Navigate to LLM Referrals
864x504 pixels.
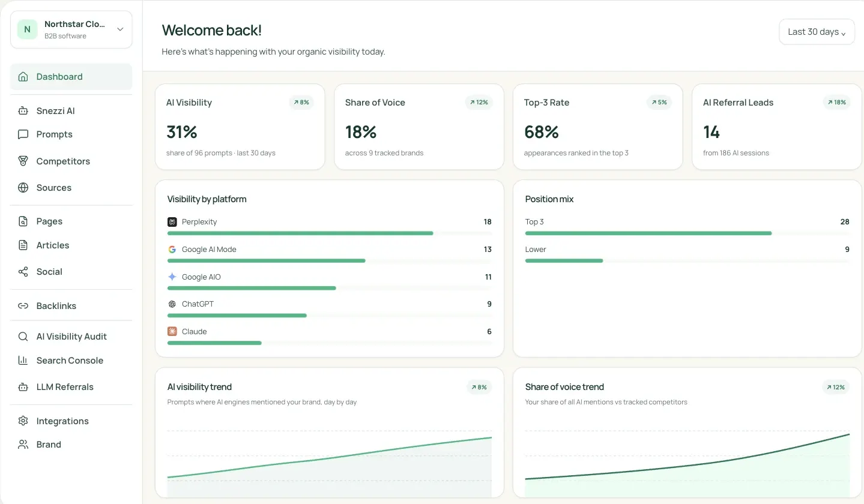pos(71,387)
